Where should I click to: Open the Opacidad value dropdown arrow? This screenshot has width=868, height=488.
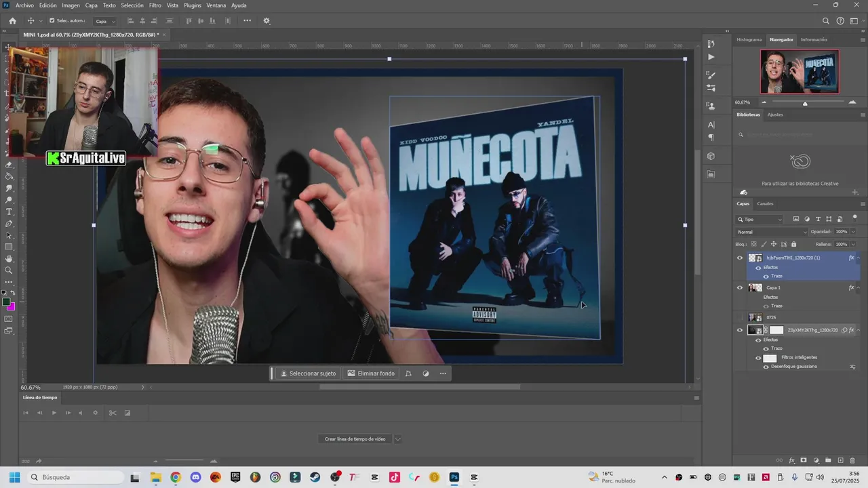853,232
